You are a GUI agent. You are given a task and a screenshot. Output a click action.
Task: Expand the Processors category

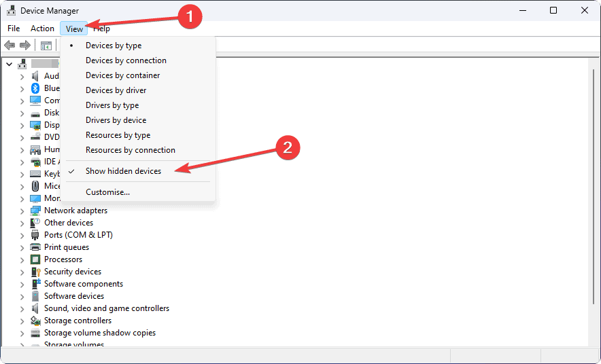[22, 260]
